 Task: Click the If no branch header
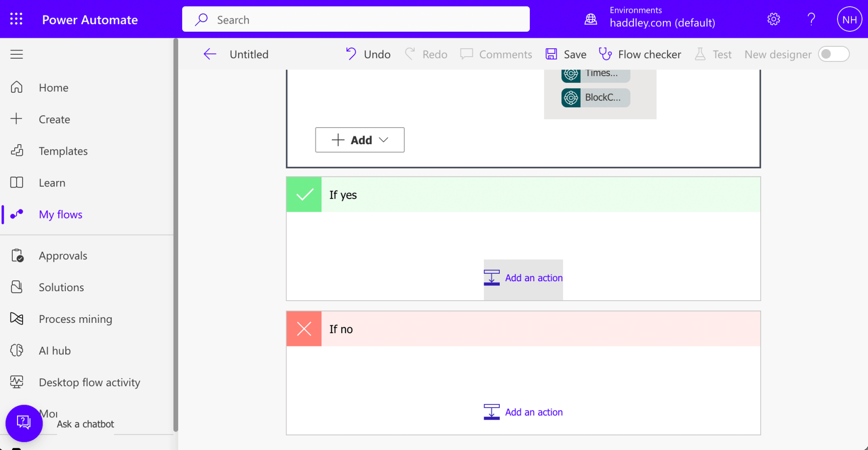click(x=523, y=329)
